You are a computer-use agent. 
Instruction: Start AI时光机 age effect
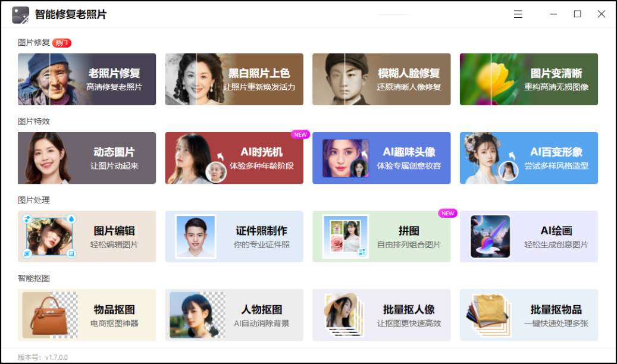click(234, 158)
